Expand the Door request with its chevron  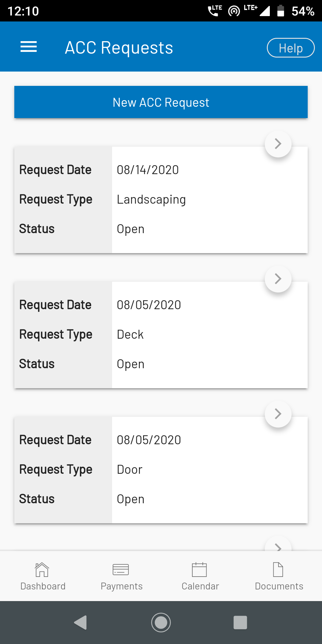(x=278, y=414)
